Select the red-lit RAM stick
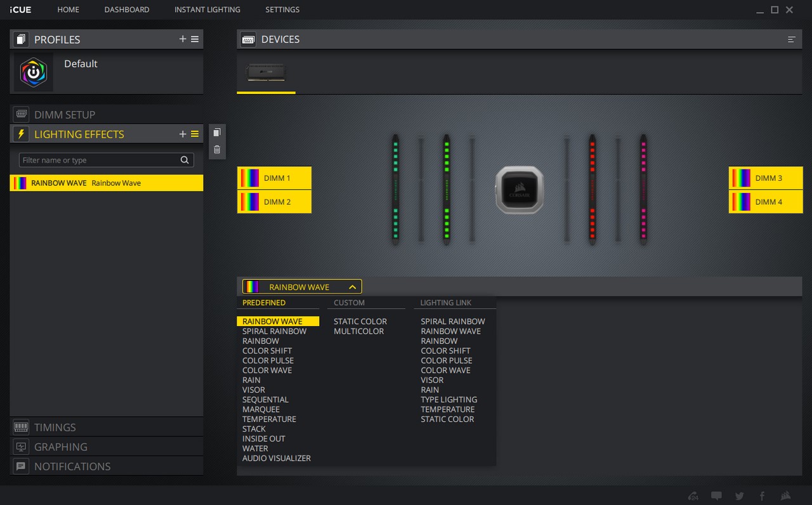This screenshot has height=505, width=812. (x=592, y=190)
